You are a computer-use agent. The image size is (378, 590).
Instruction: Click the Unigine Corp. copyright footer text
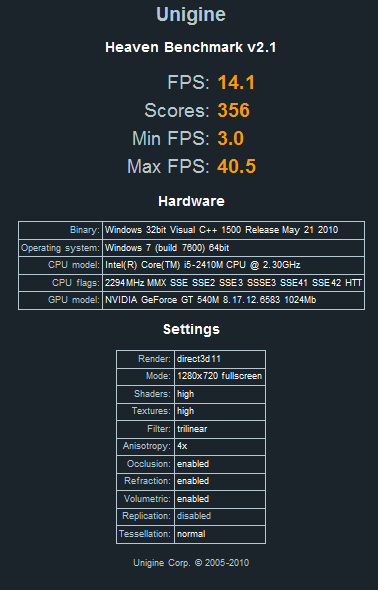point(191,563)
